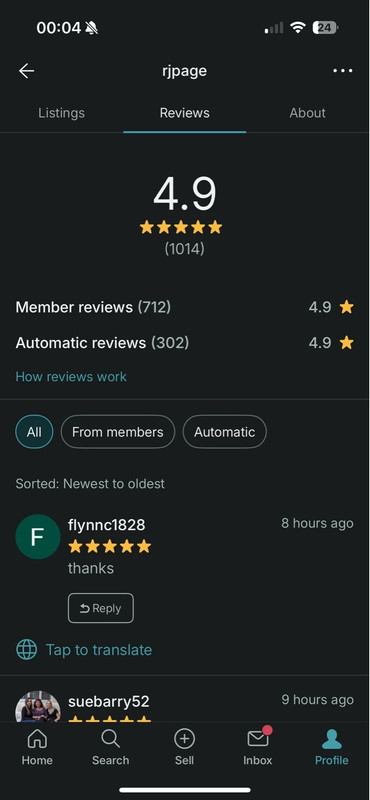Select the All filter chip
Screen dimensions: 370x800
coord(34,432)
